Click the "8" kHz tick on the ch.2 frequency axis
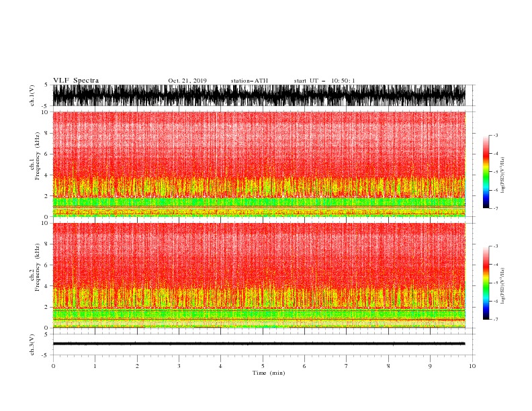The image size is (532, 411). pos(46,244)
